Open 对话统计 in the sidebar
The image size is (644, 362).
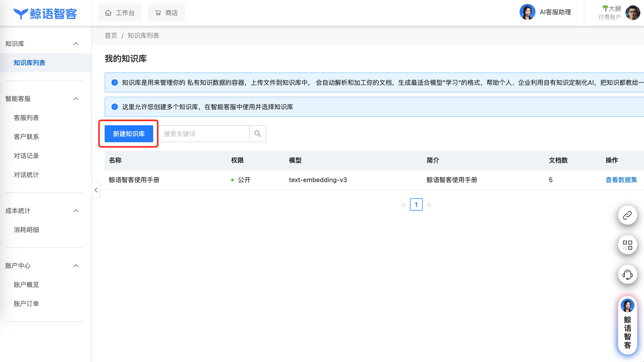click(x=26, y=175)
